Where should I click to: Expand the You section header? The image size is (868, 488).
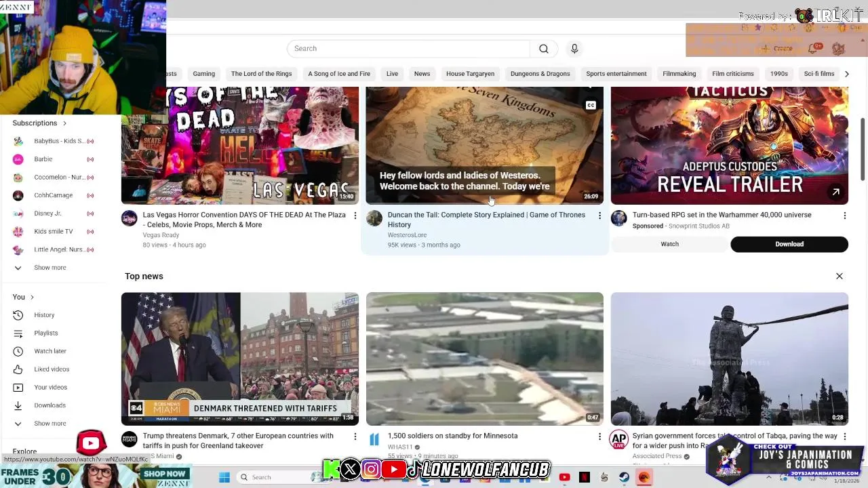click(x=23, y=297)
